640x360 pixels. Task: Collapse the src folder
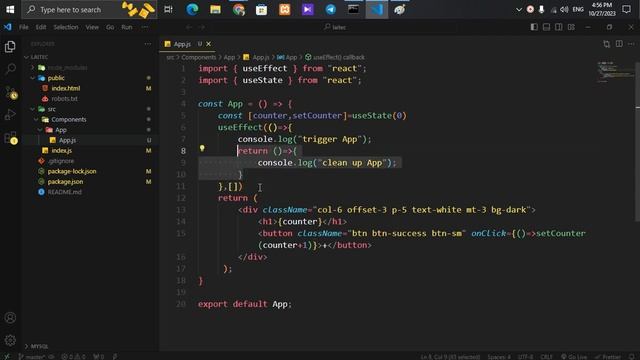[33, 109]
